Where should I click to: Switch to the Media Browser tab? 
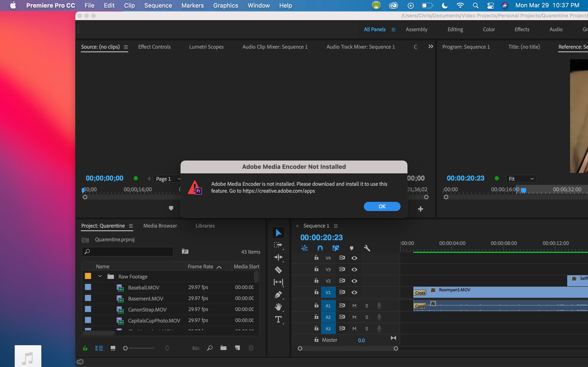pos(160,226)
